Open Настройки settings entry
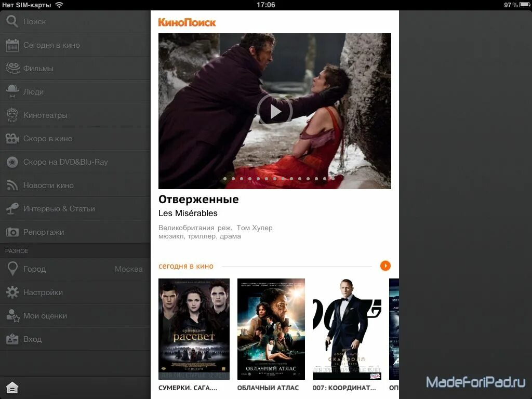The height and width of the screenshot is (399, 532). [x=75, y=292]
